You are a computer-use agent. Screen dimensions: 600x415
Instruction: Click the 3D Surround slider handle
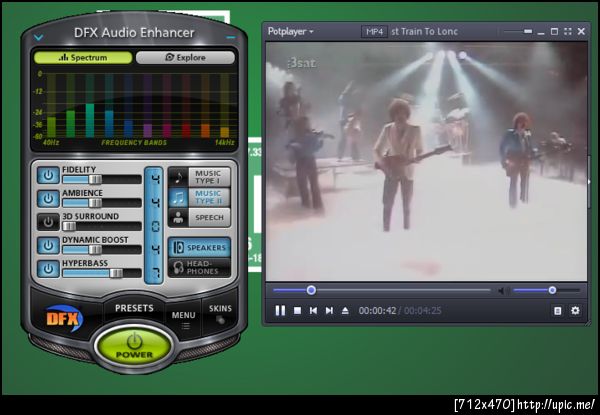tap(69, 226)
